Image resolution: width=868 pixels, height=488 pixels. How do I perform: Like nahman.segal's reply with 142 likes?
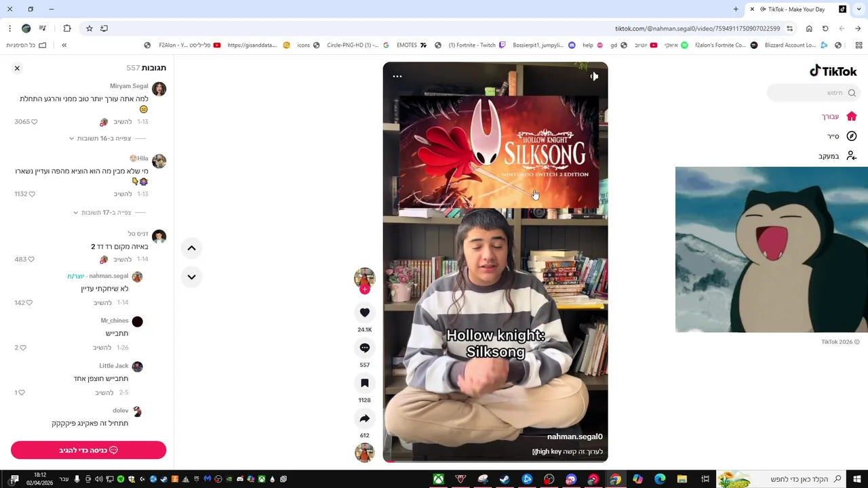29,303
